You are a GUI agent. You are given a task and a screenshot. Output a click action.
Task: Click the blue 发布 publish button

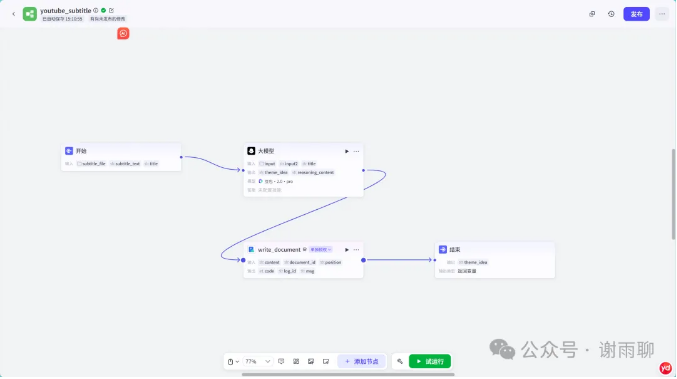(636, 14)
